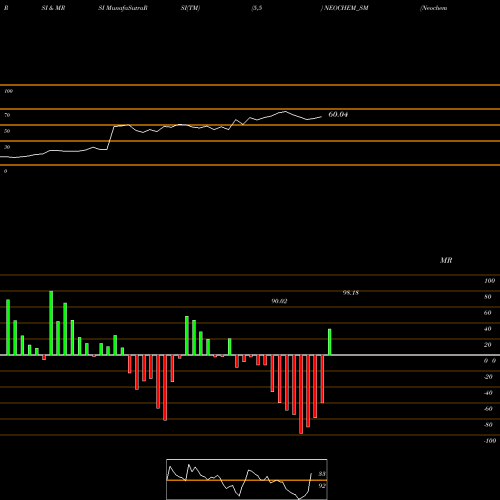500x500 pixels.
Task: Click the rightmost green MR bar
Action: coord(330,342)
